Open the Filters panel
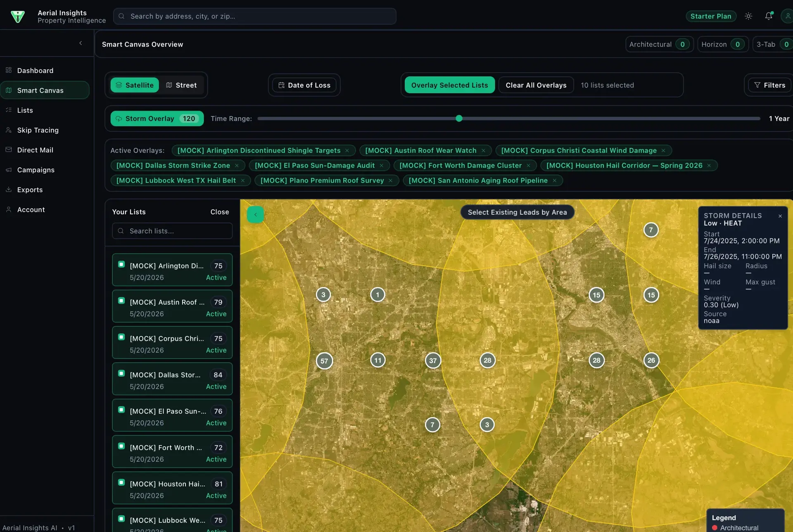The image size is (793, 532). click(769, 85)
